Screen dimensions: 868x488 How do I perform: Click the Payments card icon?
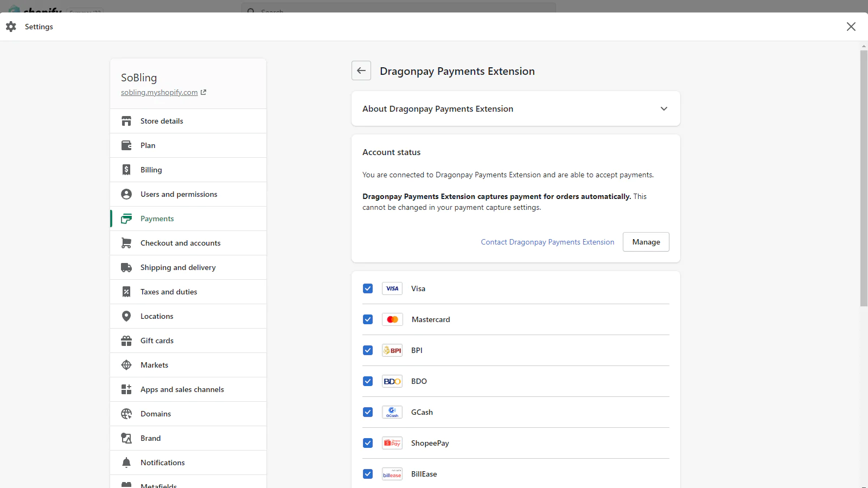click(x=126, y=219)
